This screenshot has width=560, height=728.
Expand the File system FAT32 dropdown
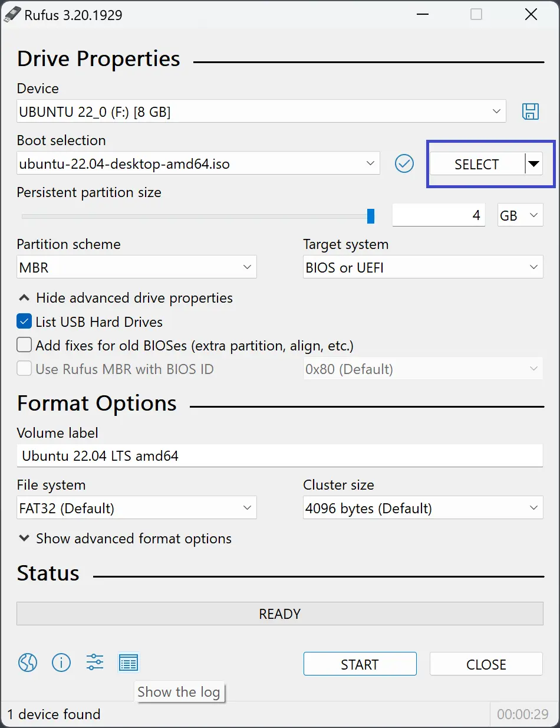click(x=137, y=509)
